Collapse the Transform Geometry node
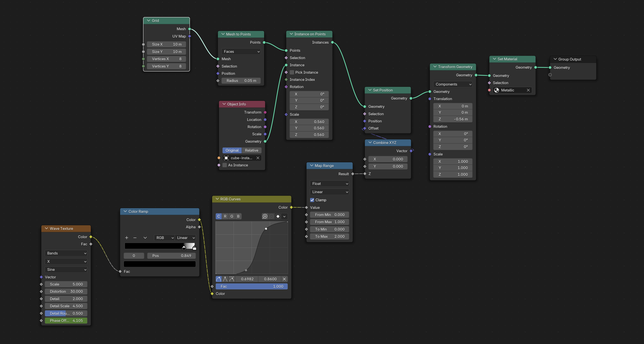Viewport: 644px width, 344px height. pos(435,67)
